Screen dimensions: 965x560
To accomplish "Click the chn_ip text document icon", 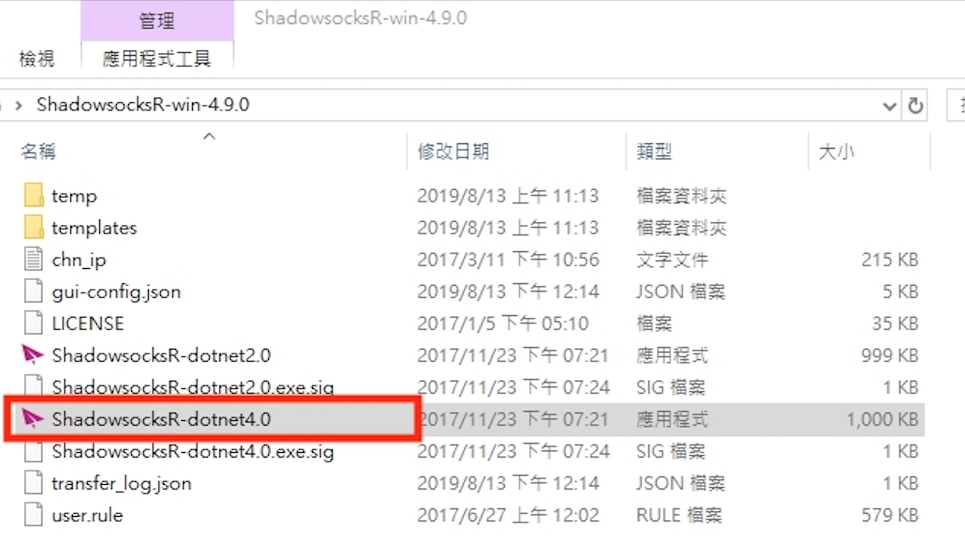I will [33, 259].
